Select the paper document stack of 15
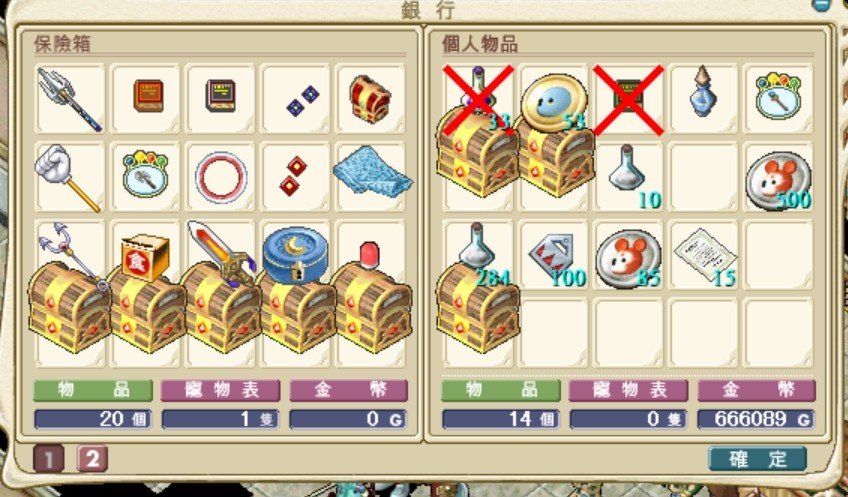Screen dimensions: 848x497 pyautogui.click(x=705, y=255)
